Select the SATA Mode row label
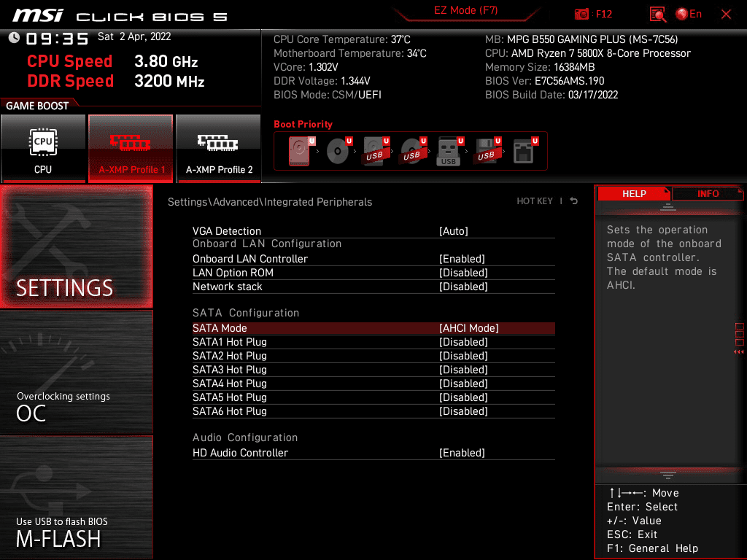The image size is (747, 560). [x=220, y=328]
